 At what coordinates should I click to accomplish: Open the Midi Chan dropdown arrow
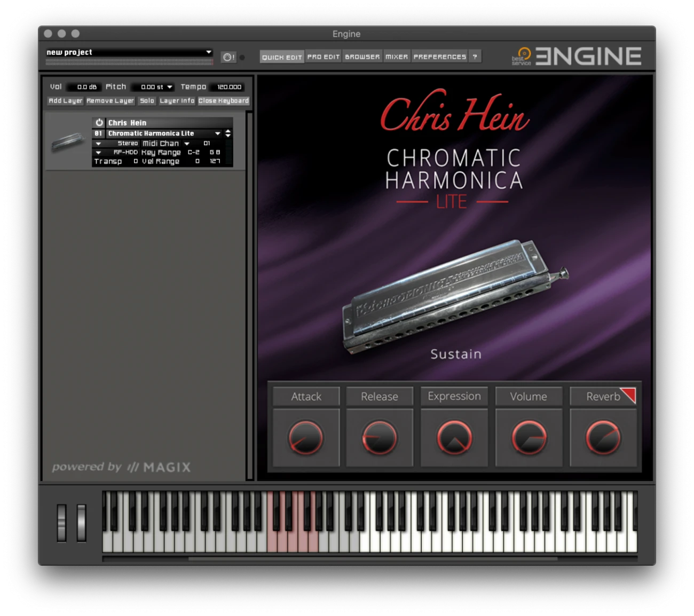click(x=187, y=144)
